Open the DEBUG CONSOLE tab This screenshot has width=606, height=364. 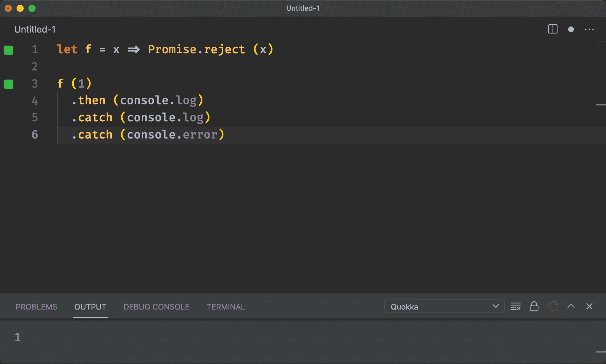(156, 307)
